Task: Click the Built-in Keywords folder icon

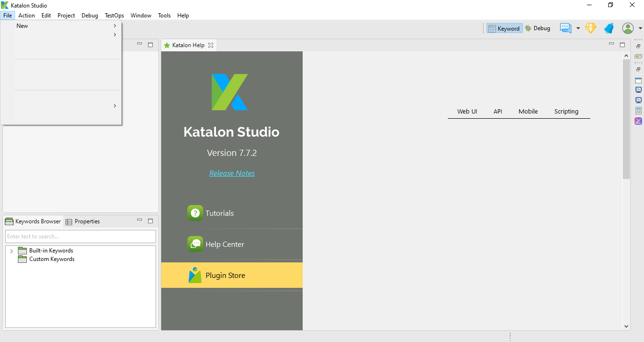Action: (x=22, y=251)
